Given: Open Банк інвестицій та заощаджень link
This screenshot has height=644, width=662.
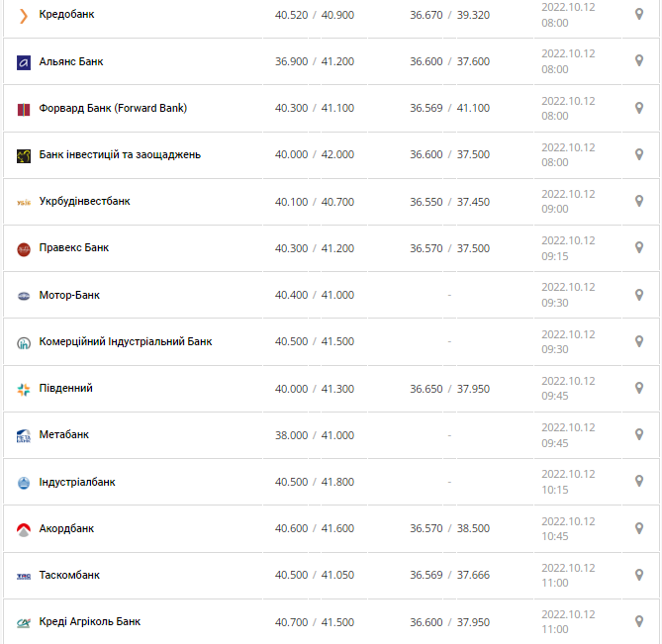Looking at the screenshot, I should (120, 154).
